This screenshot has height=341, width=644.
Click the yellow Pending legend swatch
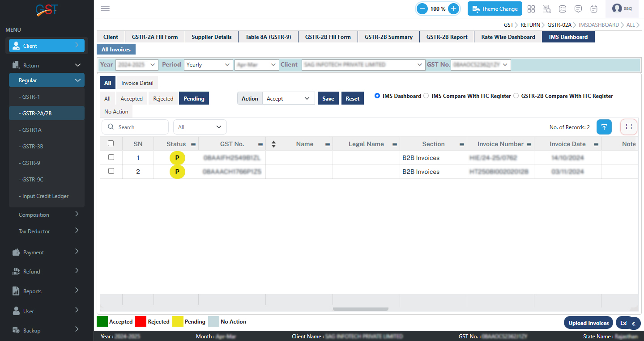tap(178, 321)
